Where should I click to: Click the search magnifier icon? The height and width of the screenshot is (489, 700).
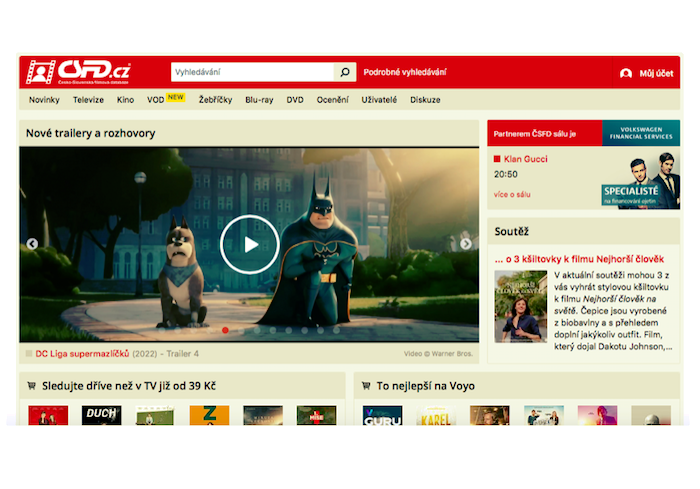pyautogui.click(x=344, y=72)
